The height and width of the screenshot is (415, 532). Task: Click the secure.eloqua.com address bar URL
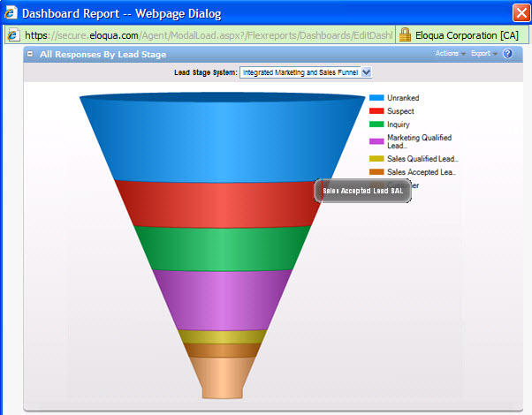[x=209, y=35]
